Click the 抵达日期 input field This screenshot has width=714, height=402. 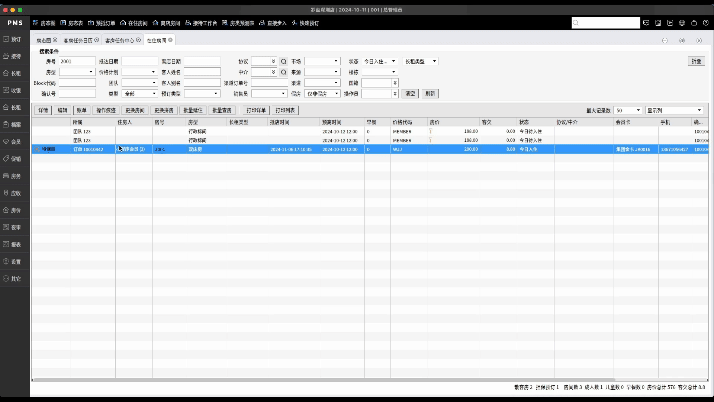[x=140, y=61]
